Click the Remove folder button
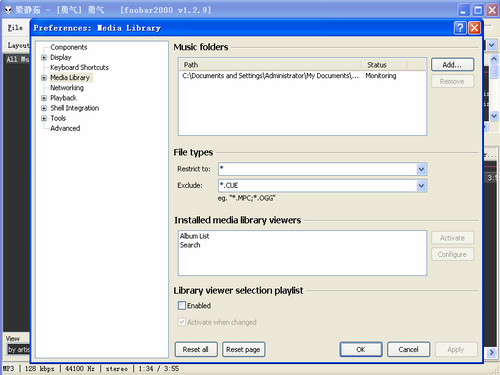Viewport: 500px width, 375px height. (x=452, y=81)
